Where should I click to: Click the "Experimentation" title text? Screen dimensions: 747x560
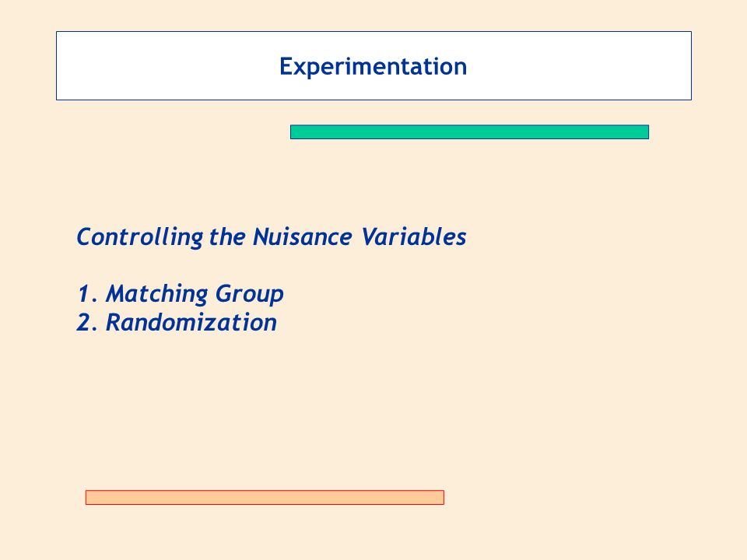(373, 67)
